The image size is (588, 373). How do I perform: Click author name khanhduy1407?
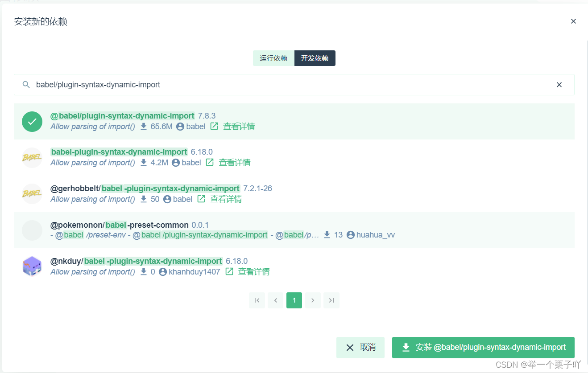point(195,272)
